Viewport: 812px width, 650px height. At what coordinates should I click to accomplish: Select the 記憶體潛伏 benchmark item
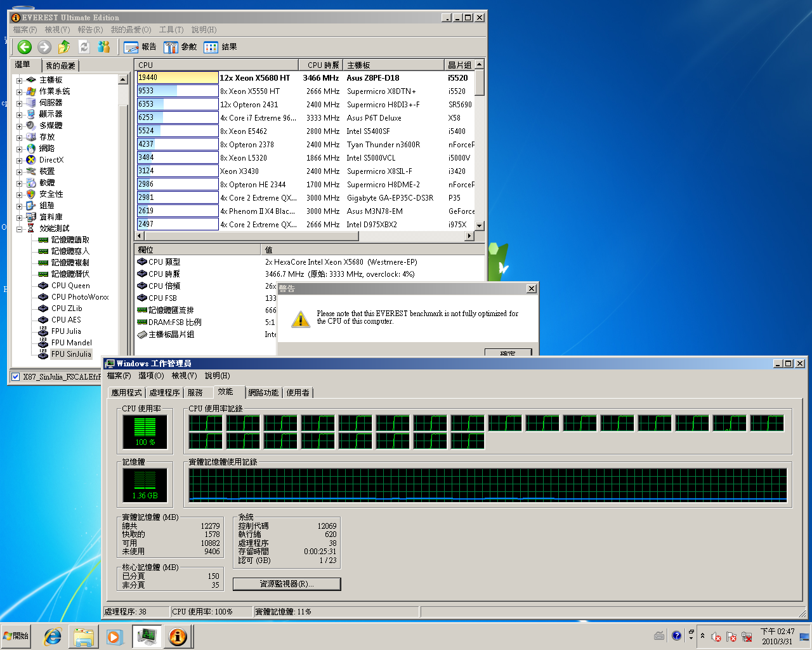coord(70,274)
